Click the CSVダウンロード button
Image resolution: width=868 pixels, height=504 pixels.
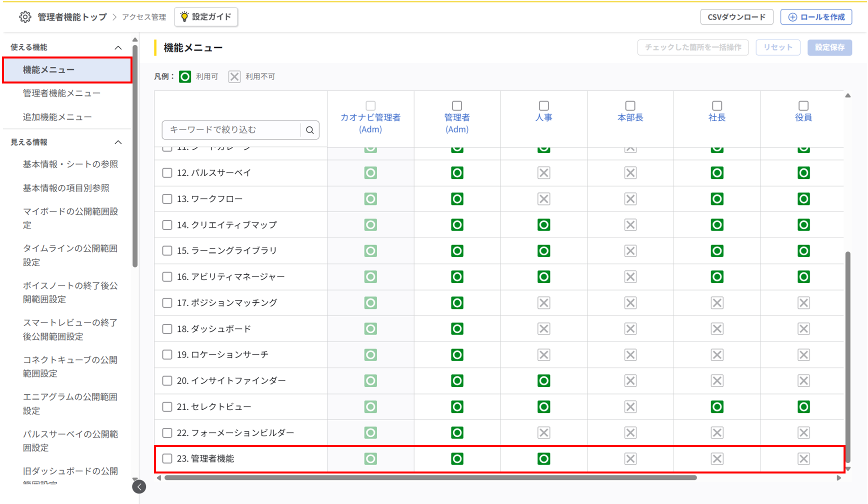[x=736, y=17]
